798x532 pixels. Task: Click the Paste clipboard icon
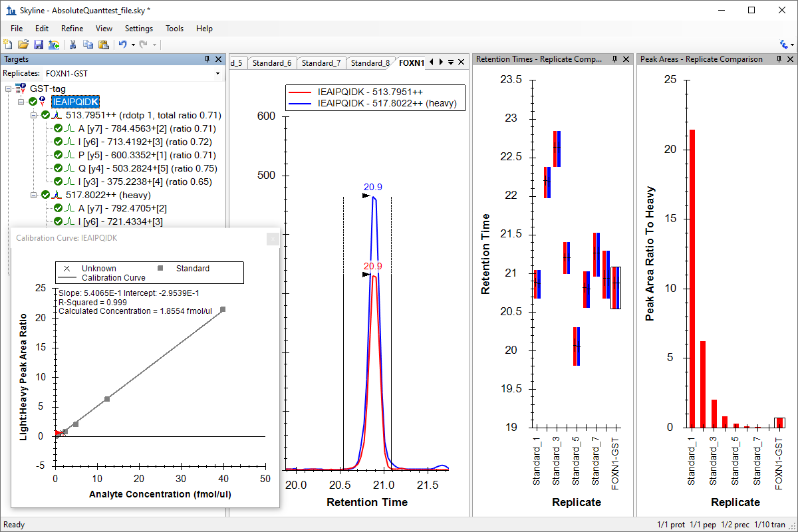(104, 45)
